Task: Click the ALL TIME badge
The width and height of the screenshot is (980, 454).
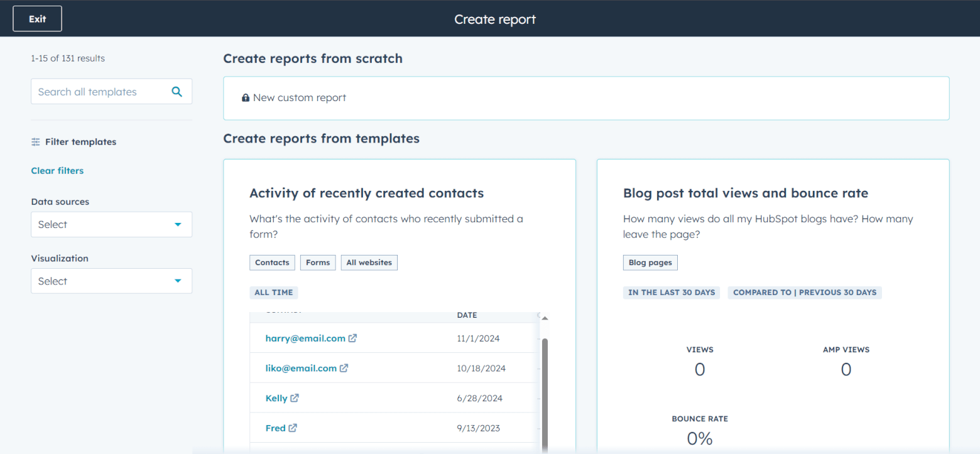Action: click(273, 293)
